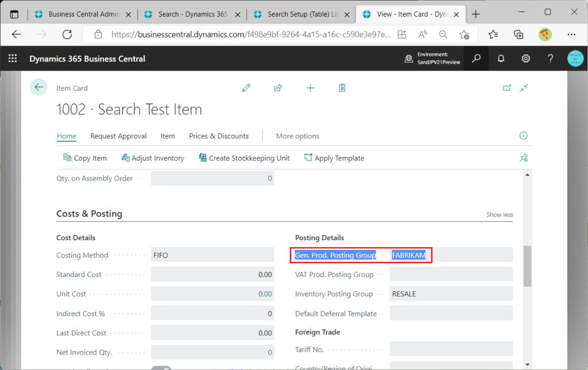The width and height of the screenshot is (588, 370).
Task: Open the Favorites list icon
Action: point(493,34)
